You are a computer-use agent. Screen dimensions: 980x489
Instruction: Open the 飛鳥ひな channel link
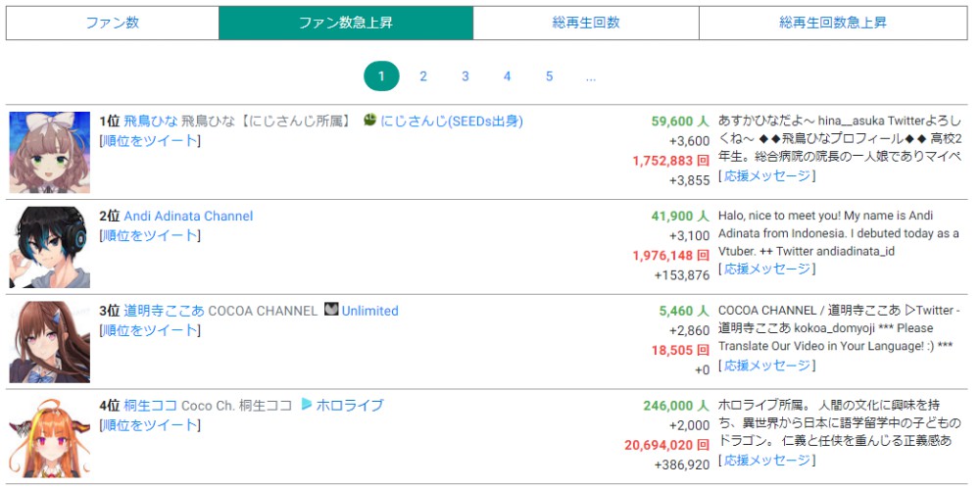151,122
